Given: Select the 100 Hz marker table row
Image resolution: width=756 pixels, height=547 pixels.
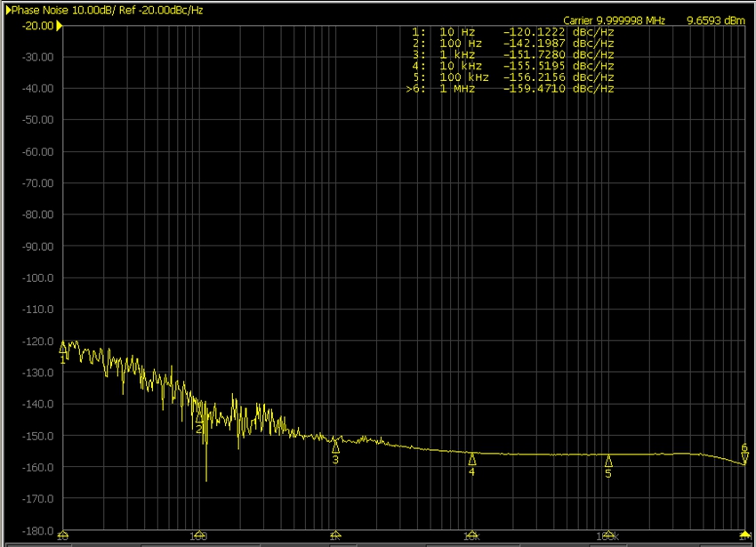Looking at the screenshot, I should tap(513, 43).
